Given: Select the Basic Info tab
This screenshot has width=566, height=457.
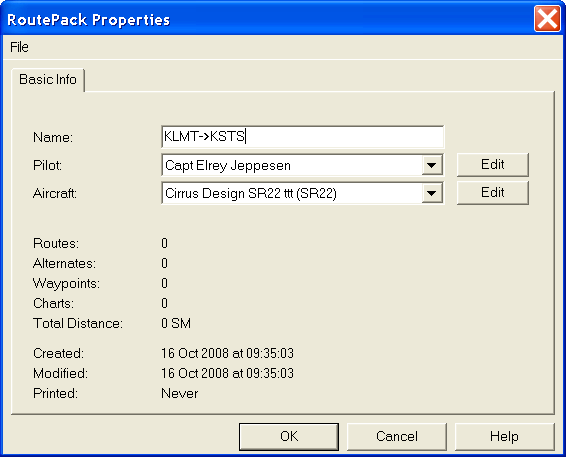Looking at the screenshot, I should 48,79.
